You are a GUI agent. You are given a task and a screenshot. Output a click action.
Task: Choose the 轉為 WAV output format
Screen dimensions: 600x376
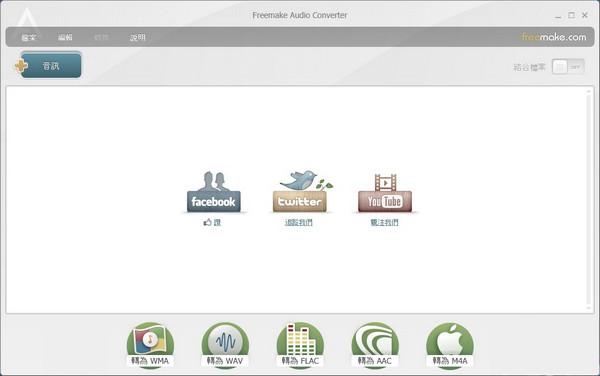pyautogui.click(x=225, y=346)
